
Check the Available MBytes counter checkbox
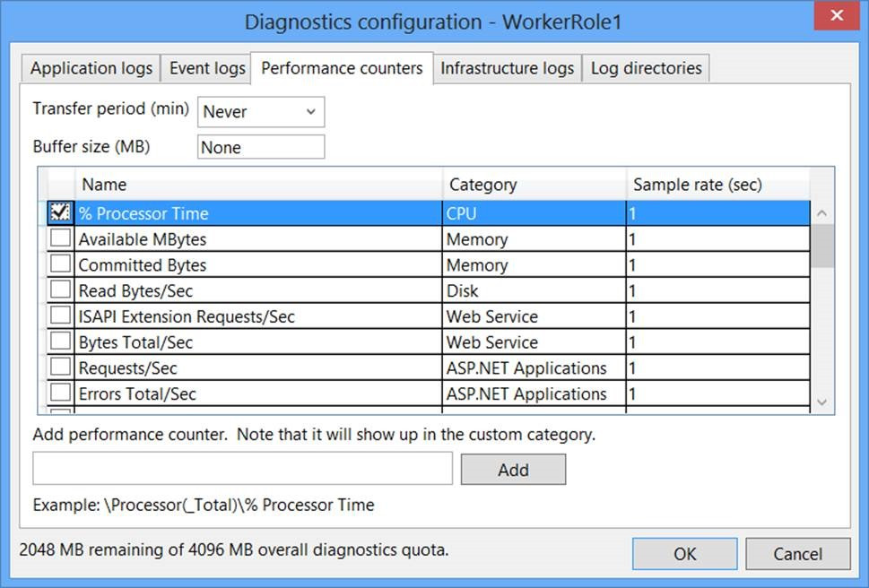tap(60, 238)
